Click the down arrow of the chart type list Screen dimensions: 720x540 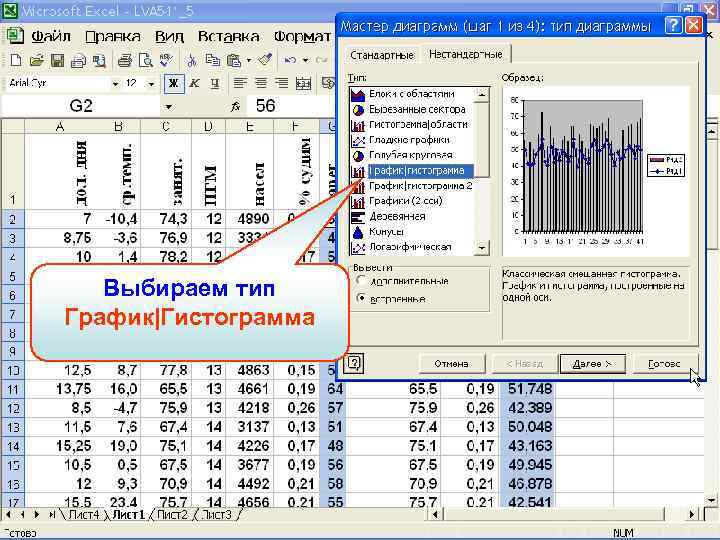(482, 248)
